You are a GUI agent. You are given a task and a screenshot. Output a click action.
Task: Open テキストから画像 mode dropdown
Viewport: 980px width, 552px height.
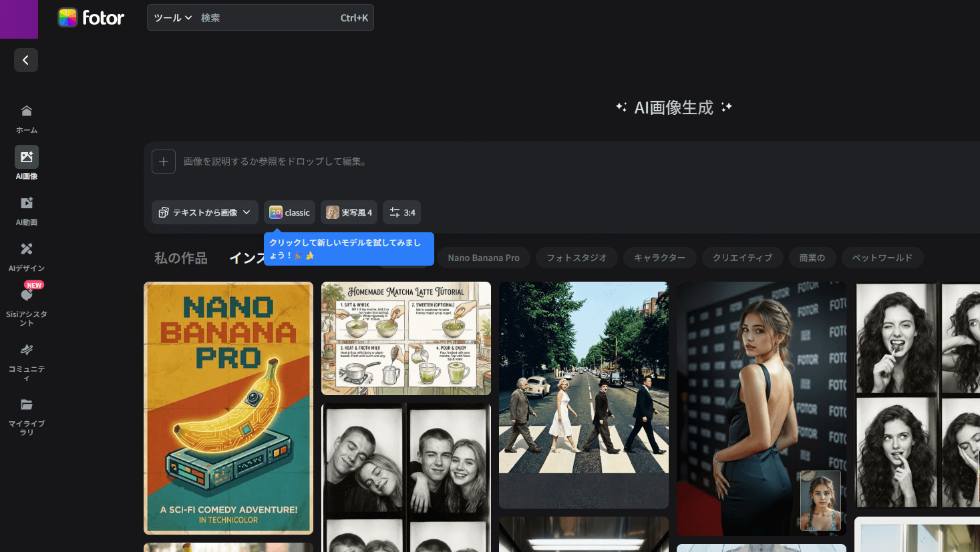[204, 212]
